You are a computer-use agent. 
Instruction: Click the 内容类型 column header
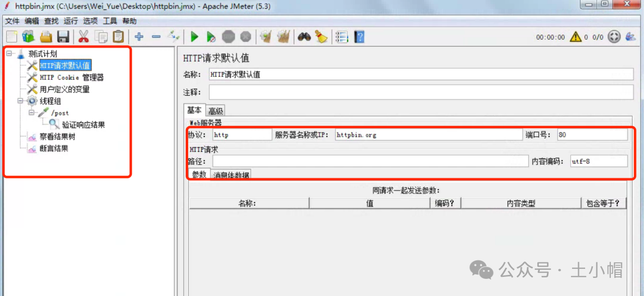[x=521, y=203]
